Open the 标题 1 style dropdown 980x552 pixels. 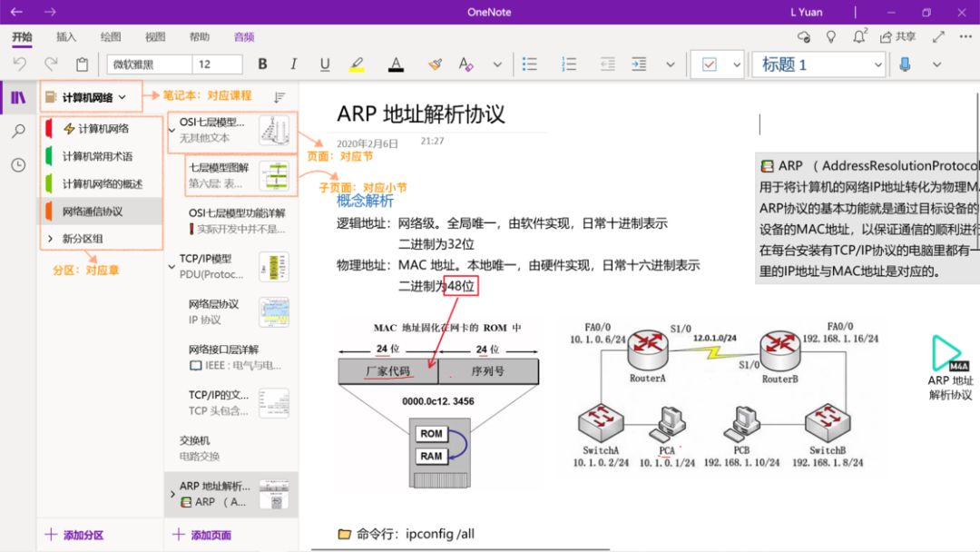point(877,64)
